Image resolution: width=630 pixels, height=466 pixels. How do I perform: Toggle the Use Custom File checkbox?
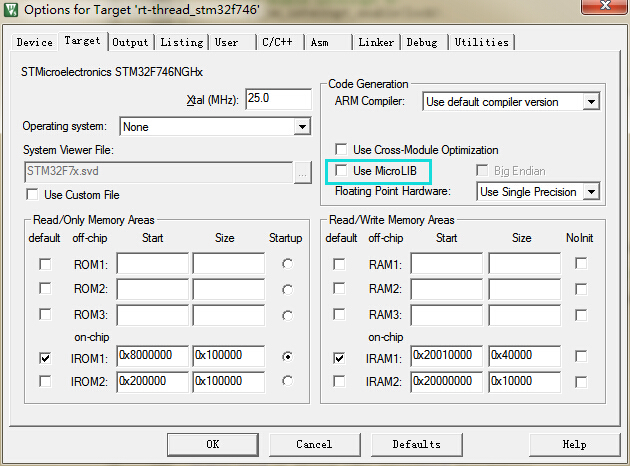click(x=33, y=194)
